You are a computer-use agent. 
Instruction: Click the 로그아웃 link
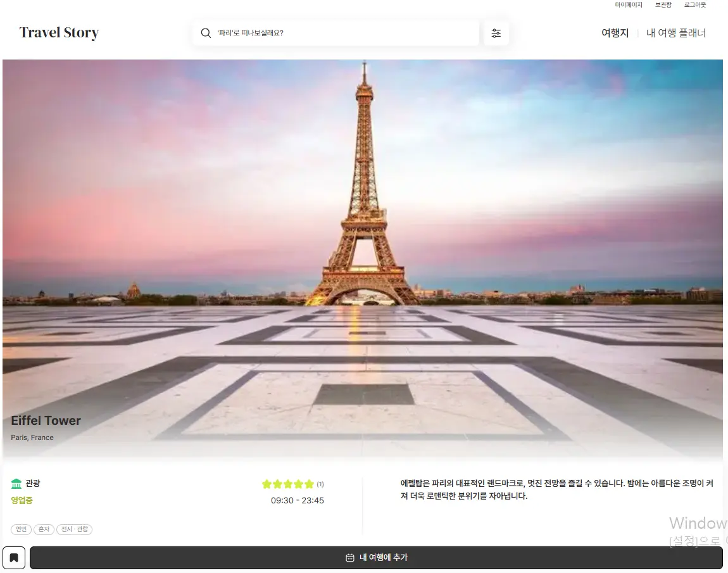click(x=694, y=5)
